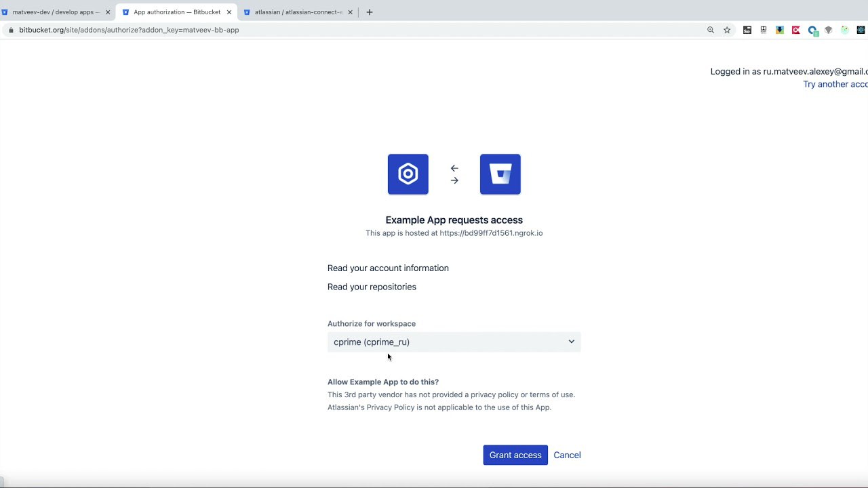Select the App authorization Bitbucket tab
This screenshot has width=868, height=488.
(x=177, y=12)
